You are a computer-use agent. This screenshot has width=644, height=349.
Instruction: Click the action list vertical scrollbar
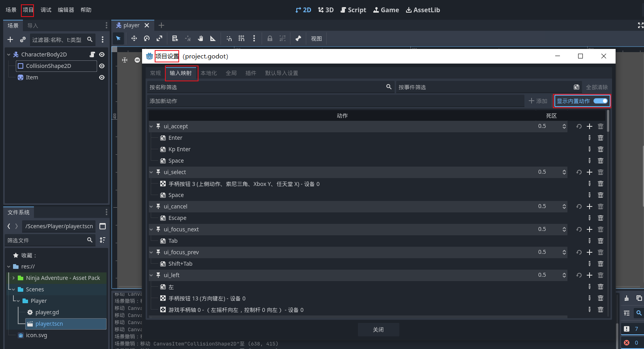[x=608, y=121]
